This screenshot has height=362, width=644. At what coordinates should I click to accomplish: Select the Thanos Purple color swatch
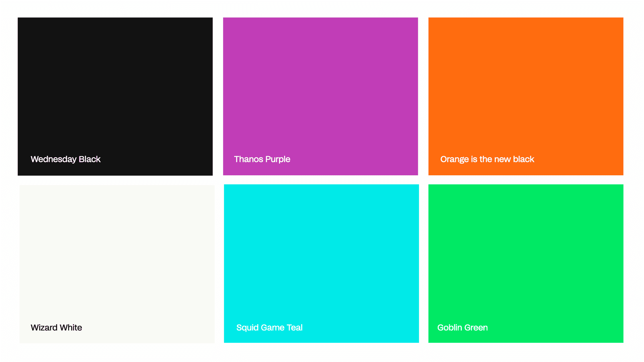320,87
